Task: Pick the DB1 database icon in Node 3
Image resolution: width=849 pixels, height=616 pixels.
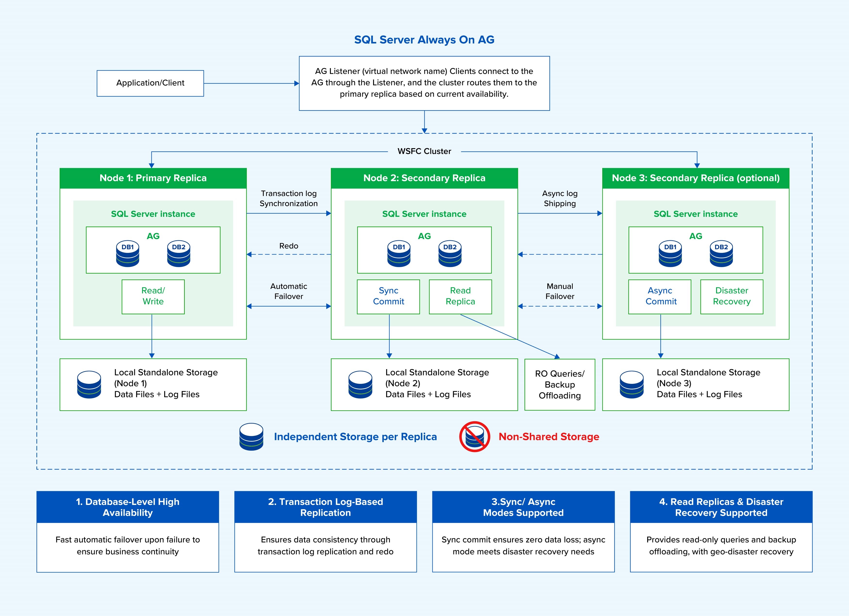Action: [670, 254]
